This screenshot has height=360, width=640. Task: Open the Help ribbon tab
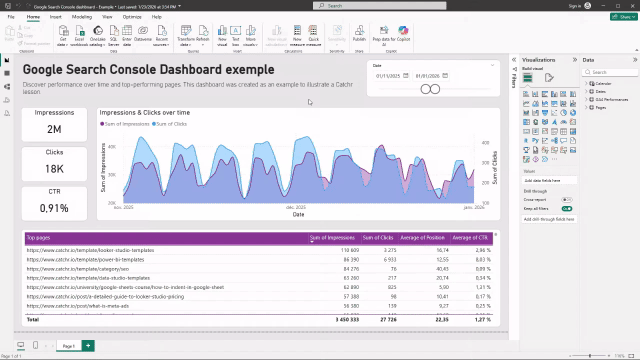pos(157,17)
